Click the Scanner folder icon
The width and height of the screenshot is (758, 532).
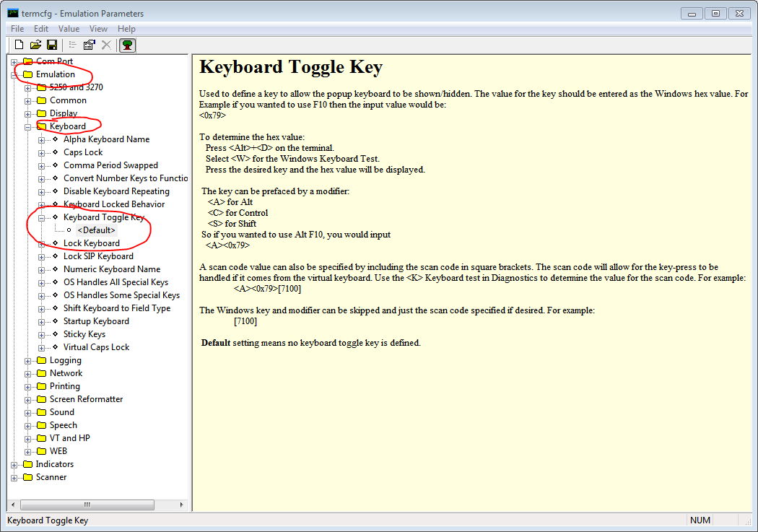pos(28,477)
